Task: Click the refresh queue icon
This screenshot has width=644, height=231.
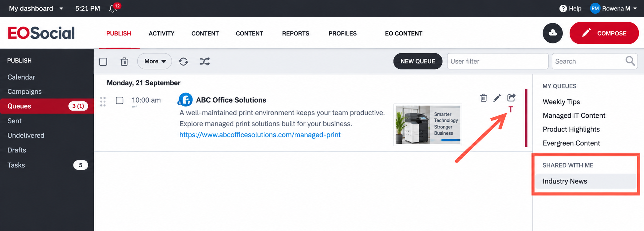Action: (184, 62)
